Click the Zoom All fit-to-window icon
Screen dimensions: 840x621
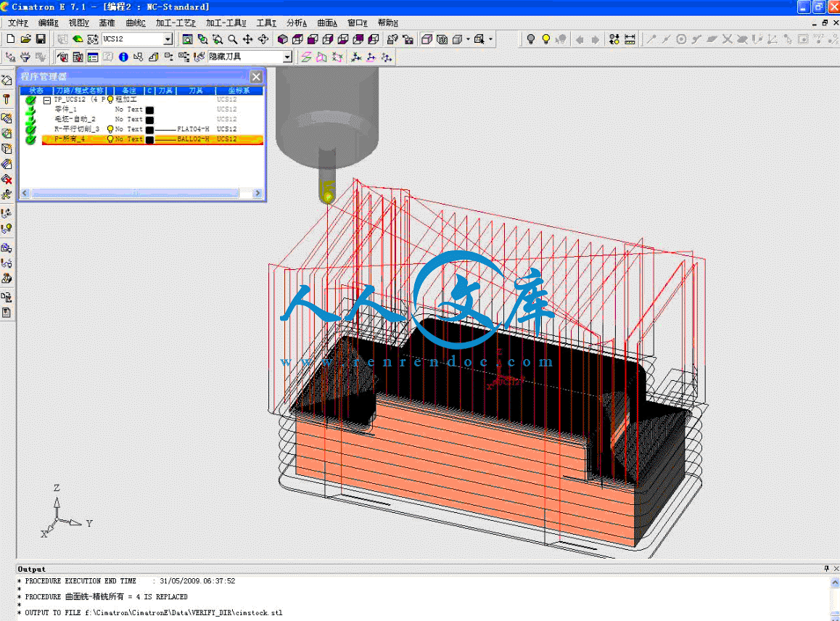187,39
